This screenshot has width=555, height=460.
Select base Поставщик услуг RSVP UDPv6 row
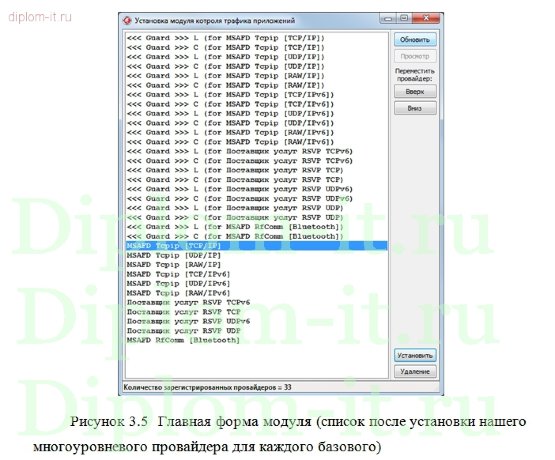256,321
